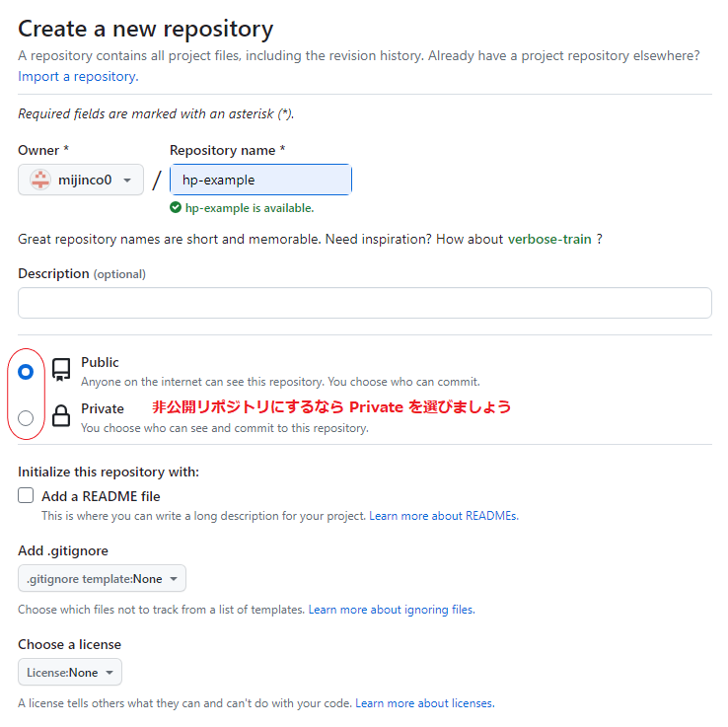Click the Repository name input field

click(260, 181)
